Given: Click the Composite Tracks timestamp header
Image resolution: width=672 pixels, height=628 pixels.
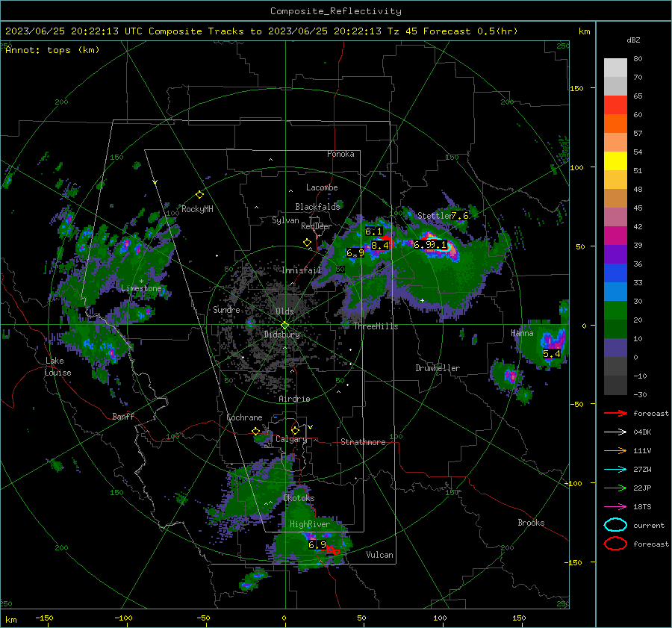Looking at the screenshot, I should tap(261, 31).
